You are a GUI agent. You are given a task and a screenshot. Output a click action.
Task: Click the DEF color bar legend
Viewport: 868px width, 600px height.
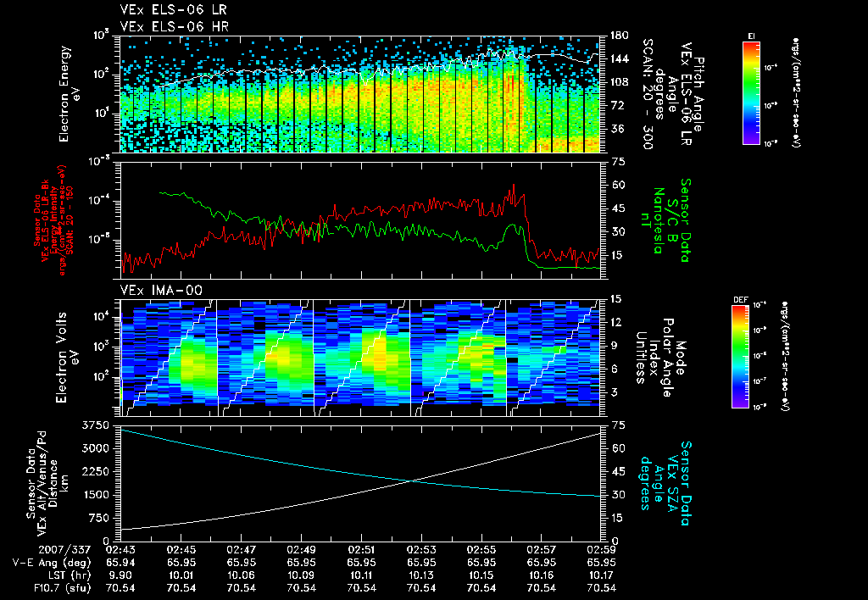(740, 357)
